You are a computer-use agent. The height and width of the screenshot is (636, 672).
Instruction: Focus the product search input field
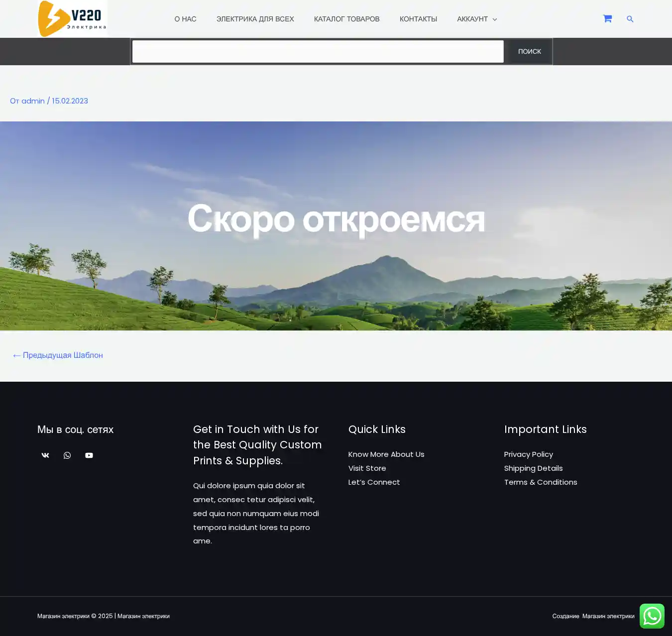(318, 52)
